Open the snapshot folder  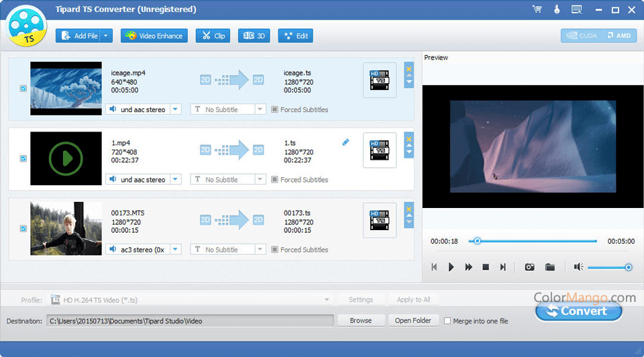pyautogui.click(x=550, y=267)
